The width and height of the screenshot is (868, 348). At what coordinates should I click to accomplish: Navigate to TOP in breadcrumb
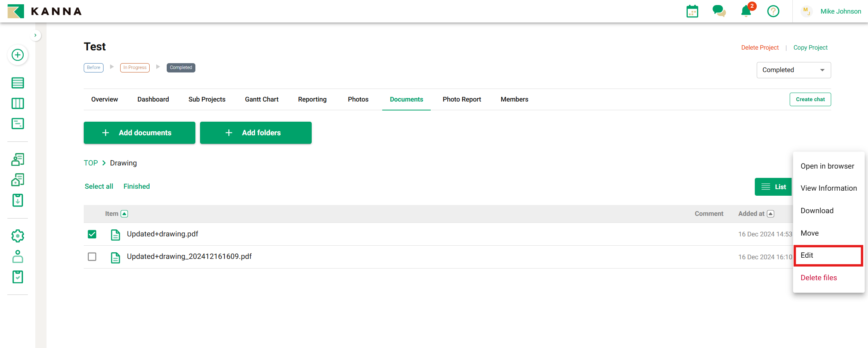91,163
